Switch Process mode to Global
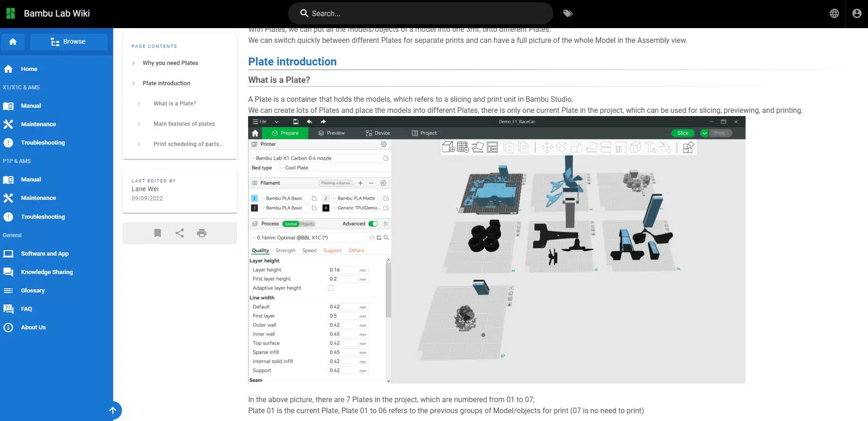Image resolution: width=868 pixels, height=421 pixels. point(291,224)
